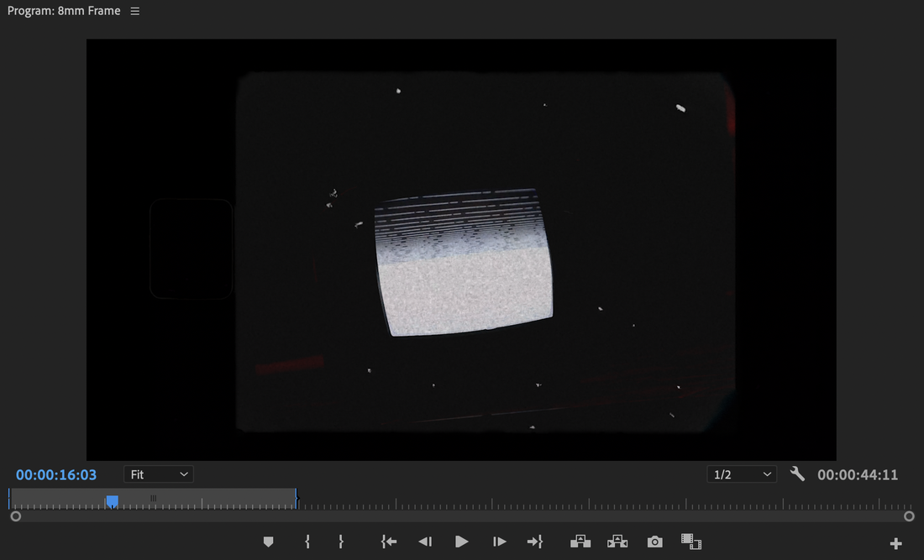
Task: Click the Extract button
Action: pyautogui.click(x=617, y=542)
